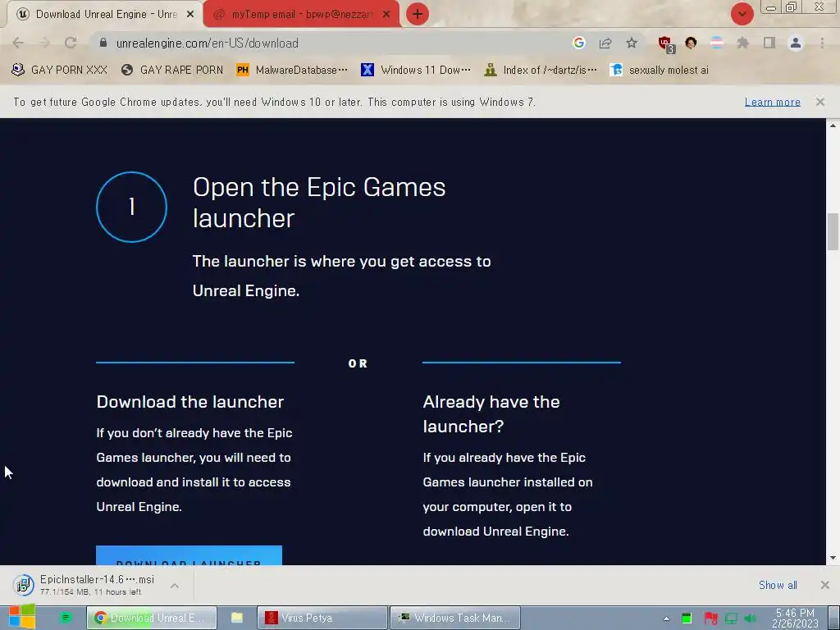Expand the EpicInstaller download options chevron

tap(175, 586)
